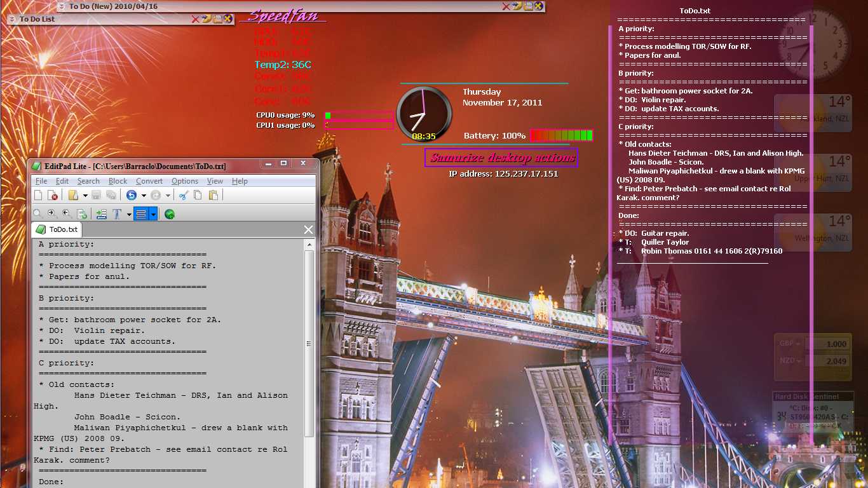Toggle the indent/word wrap icon
Viewport: 868px width, 488px height.
coord(102,214)
